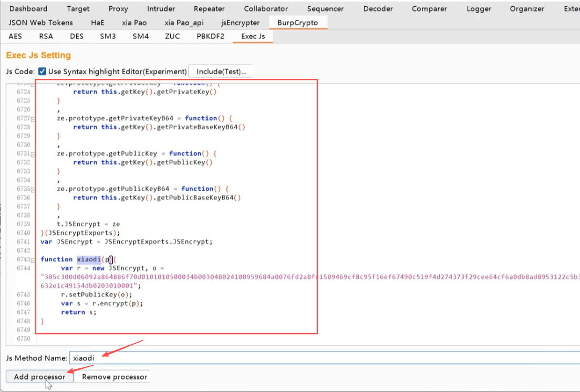The width and height of the screenshot is (580, 392).
Task: Click the 'return s;' statement
Action: [79, 312]
